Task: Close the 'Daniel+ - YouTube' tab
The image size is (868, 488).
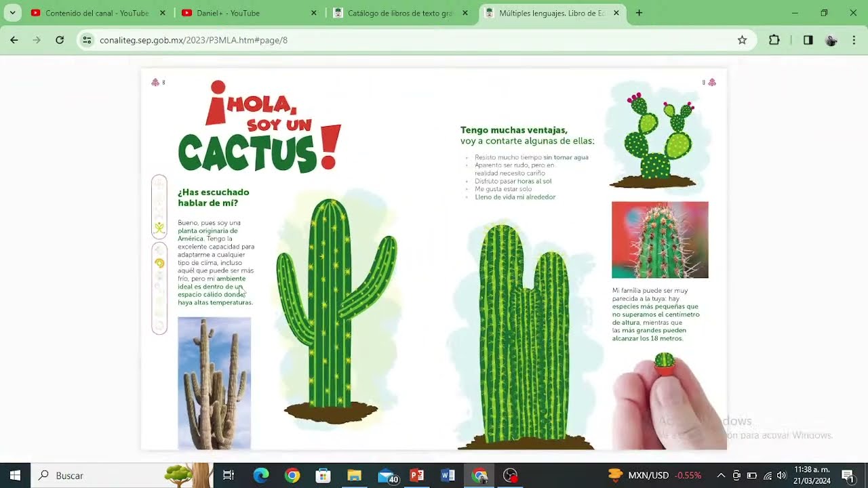Action: pyautogui.click(x=313, y=13)
